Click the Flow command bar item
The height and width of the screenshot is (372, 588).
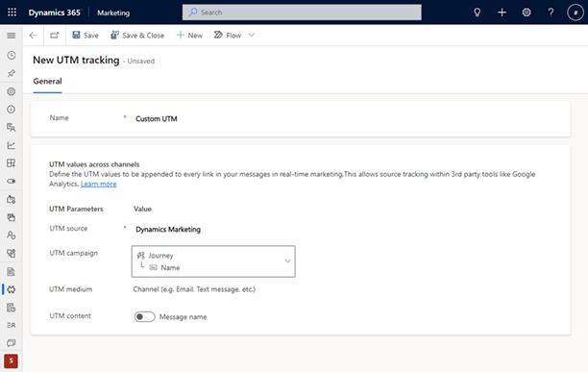coord(228,36)
